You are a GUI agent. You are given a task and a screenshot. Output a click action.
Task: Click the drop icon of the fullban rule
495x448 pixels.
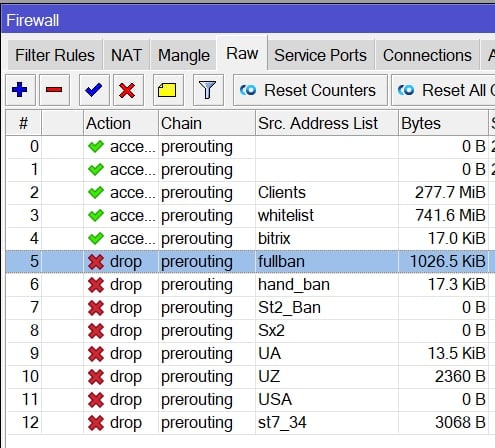coord(96,262)
